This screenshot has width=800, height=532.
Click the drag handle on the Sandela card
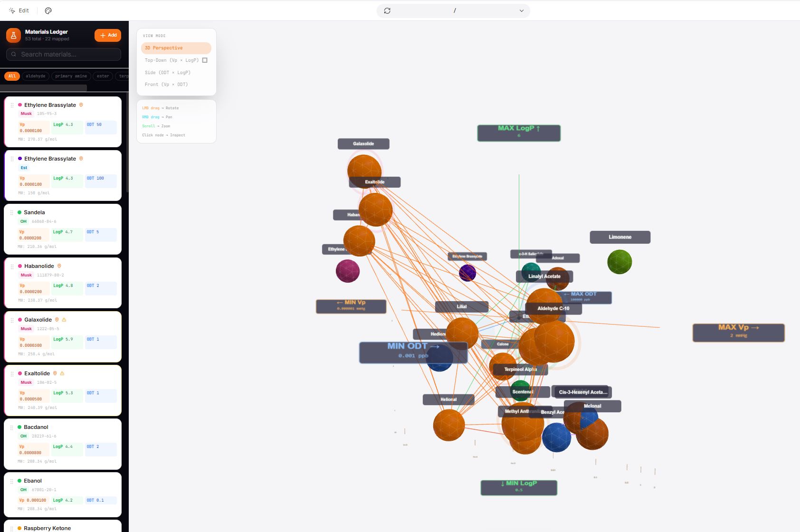coord(12,213)
